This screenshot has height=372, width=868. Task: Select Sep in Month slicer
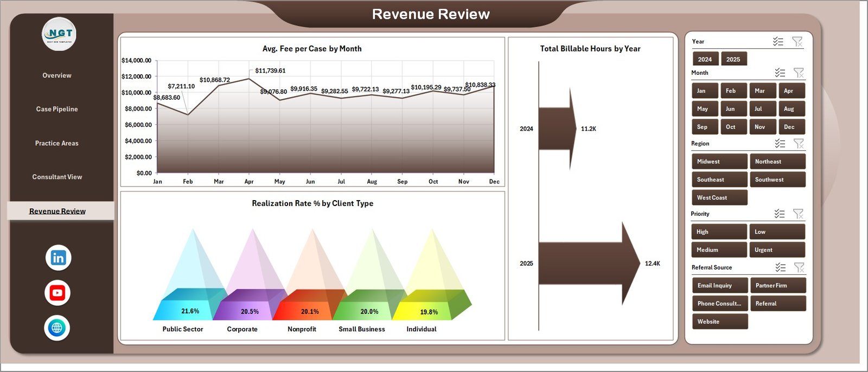click(705, 127)
